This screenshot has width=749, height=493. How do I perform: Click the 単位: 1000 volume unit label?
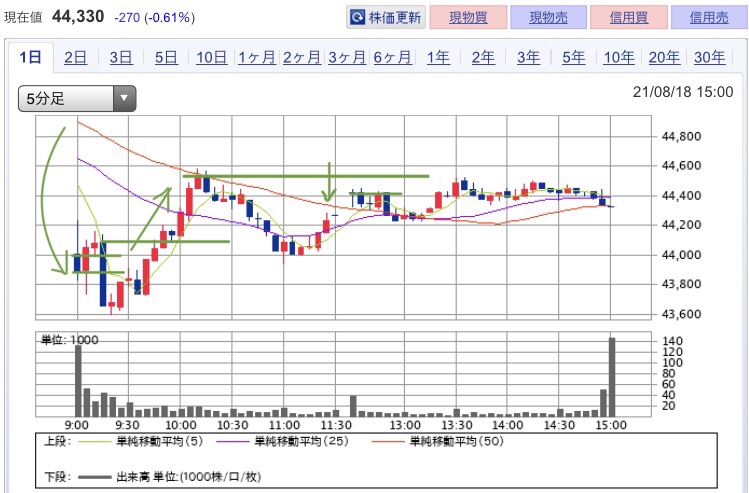click(70, 340)
